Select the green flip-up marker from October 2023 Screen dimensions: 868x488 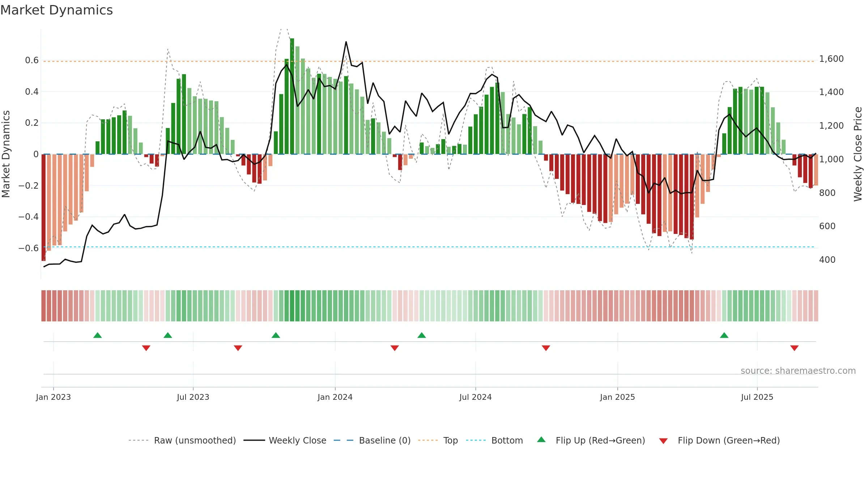(276, 335)
